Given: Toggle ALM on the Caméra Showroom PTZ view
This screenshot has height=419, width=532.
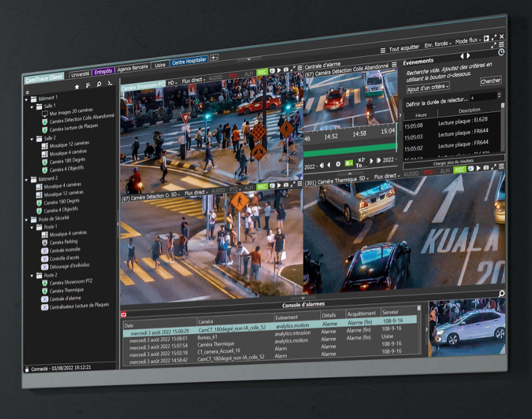Looking at the screenshot, I should (x=249, y=74).
